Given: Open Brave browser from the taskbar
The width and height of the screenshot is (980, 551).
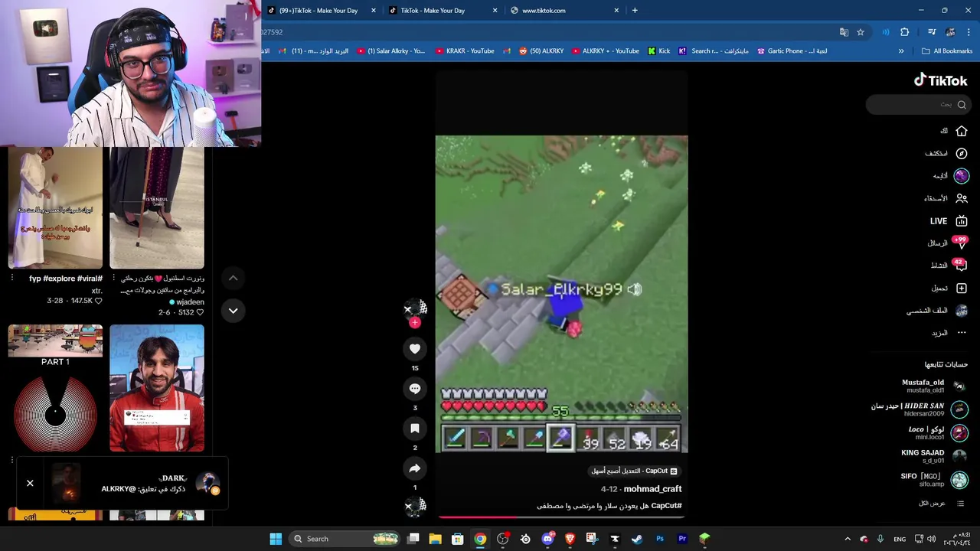Looking at the screenshot, I should click(x=570, y=539).
